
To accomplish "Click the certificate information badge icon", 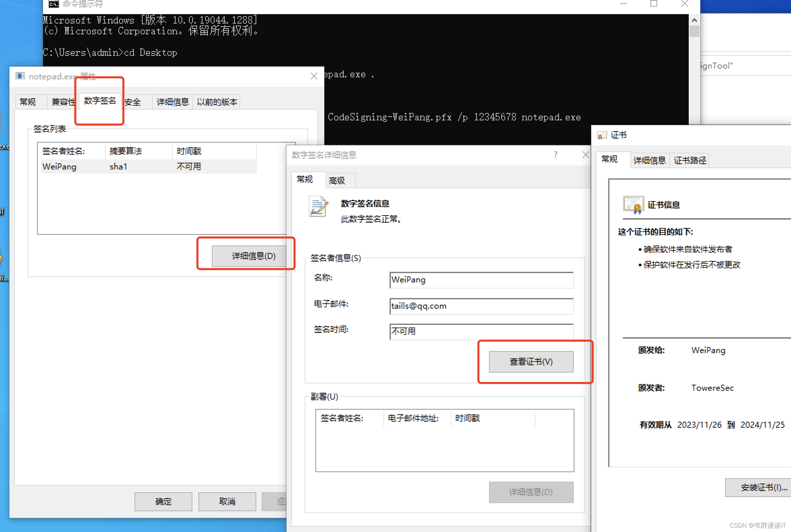I will point(633,204).
